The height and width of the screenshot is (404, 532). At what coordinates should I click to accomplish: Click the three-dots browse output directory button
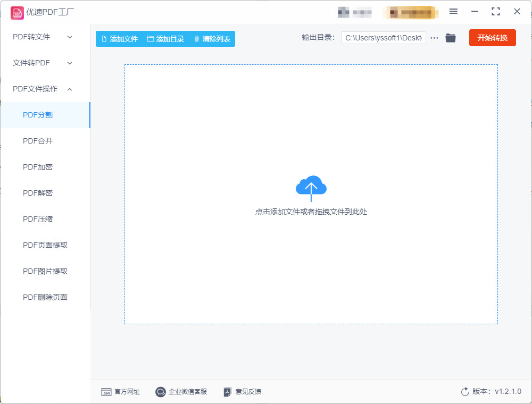coord(434,38)
